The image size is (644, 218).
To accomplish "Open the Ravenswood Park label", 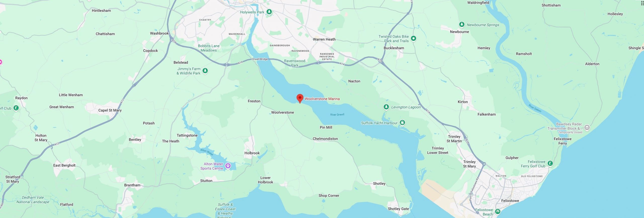I will tap(295, 63).
